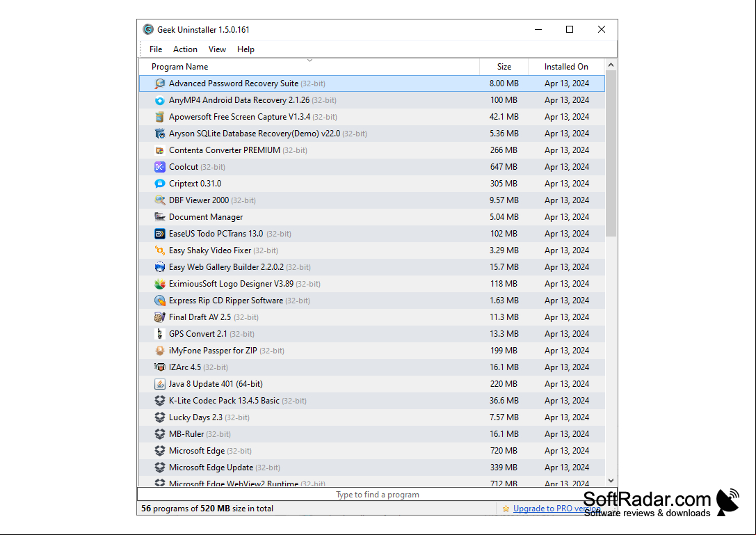The width and height of the screenshot is (756, 535).
Task: Open the File menu
Action: pyautogui.click(x=156, y=49)
